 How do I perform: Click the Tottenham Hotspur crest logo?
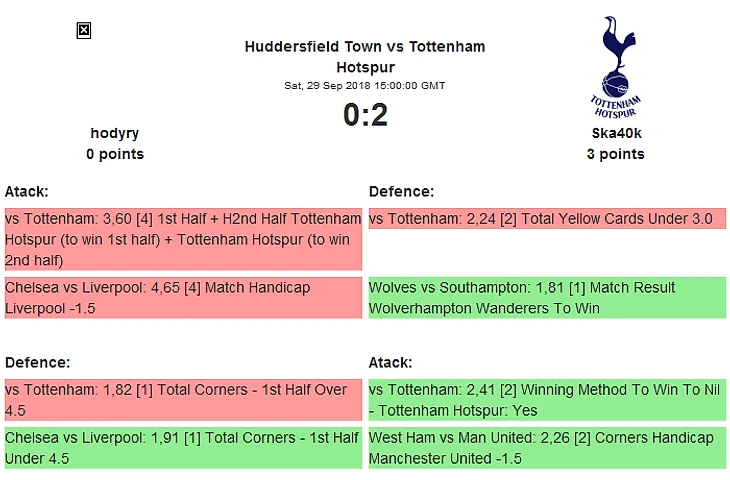tap(616, 66)
